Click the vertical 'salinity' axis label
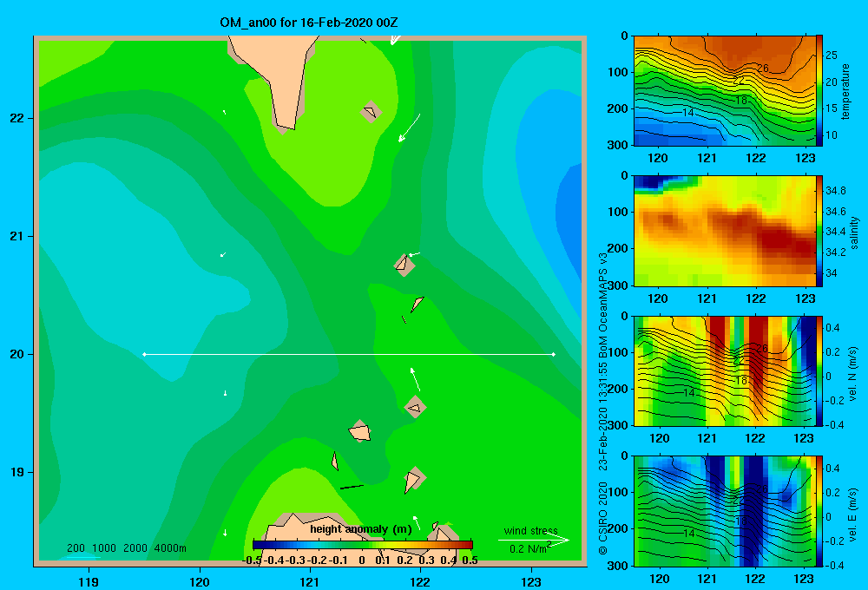Image resolution: width=868 pixels, height=590 pixels. pyautogui.click(x=854, y=233)
